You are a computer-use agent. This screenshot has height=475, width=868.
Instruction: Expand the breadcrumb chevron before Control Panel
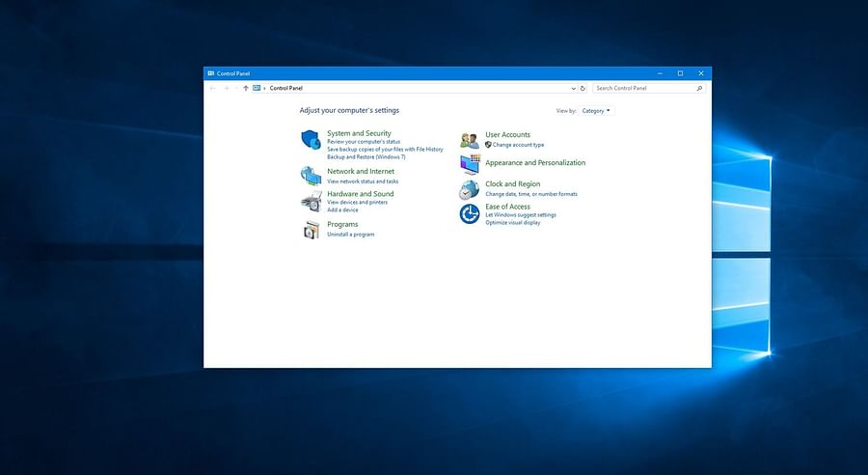click(264, 88)
